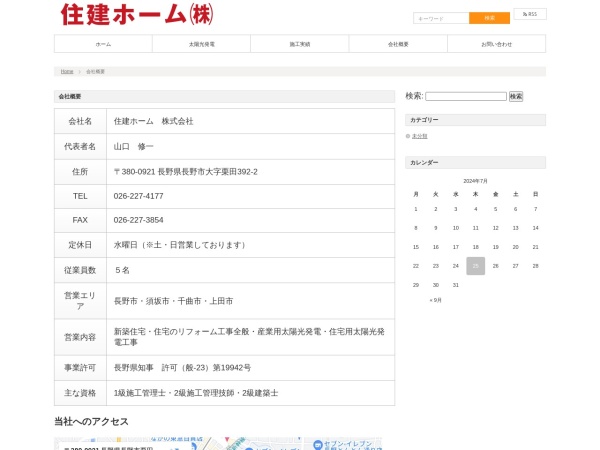
Task: Follow the Home breadcrumb link
Action: 67,72
